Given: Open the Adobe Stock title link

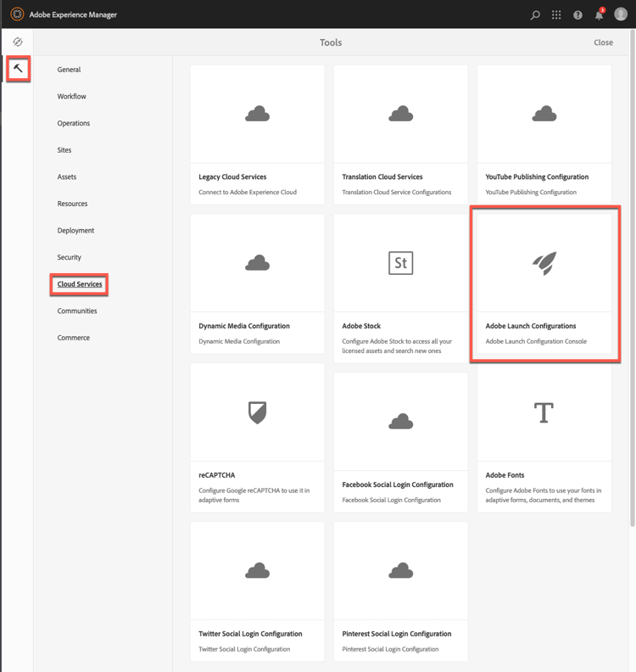Looking at the screenshot, I should [361, 326].
